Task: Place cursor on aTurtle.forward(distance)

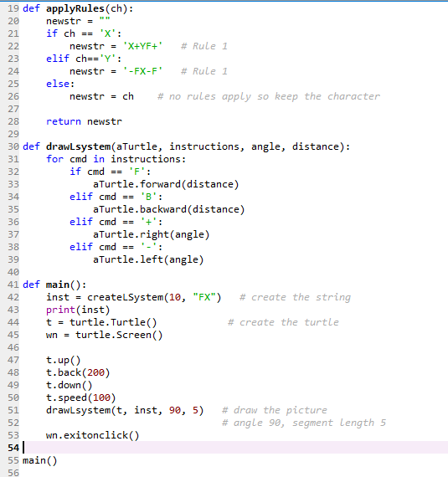Action: [166, 184]
